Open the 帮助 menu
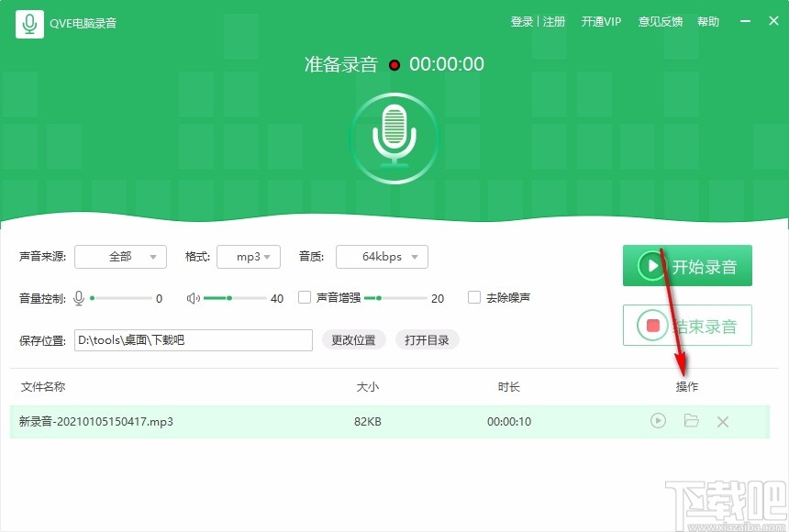 point(708,20)
